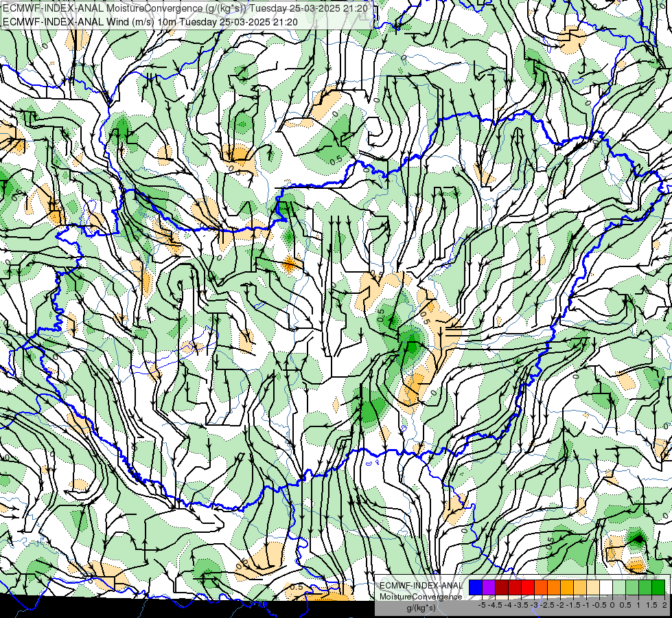Click the purple legend swatch between -5 and -4.5

click(x=489, y=587)
